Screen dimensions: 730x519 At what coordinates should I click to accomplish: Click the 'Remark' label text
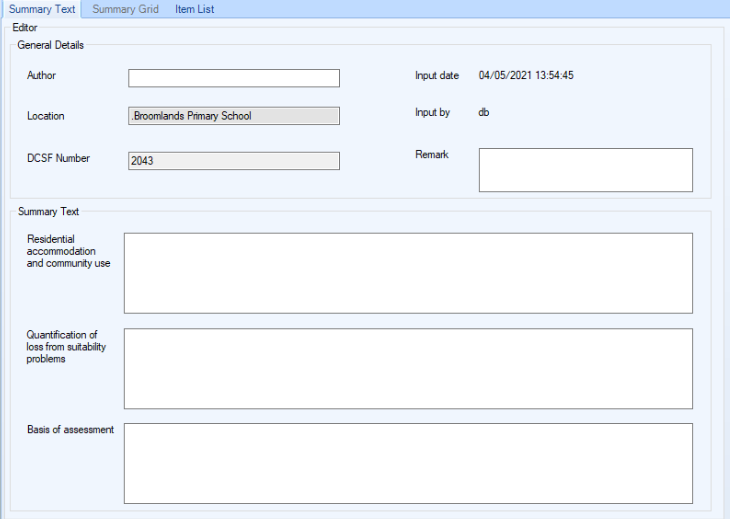pyautogui.click(x=431, y=155)
